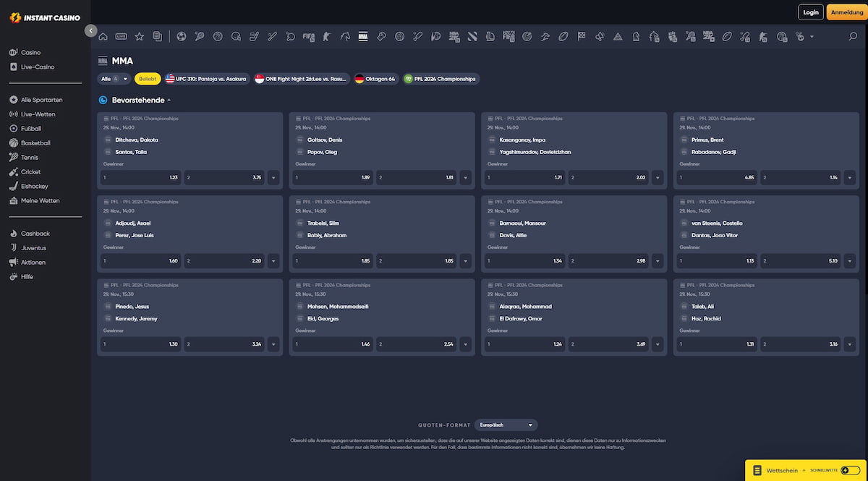This screenshot has width=868, height=481.
Task: Click the home icon in sports bar
Action: (x=103, y=36)
